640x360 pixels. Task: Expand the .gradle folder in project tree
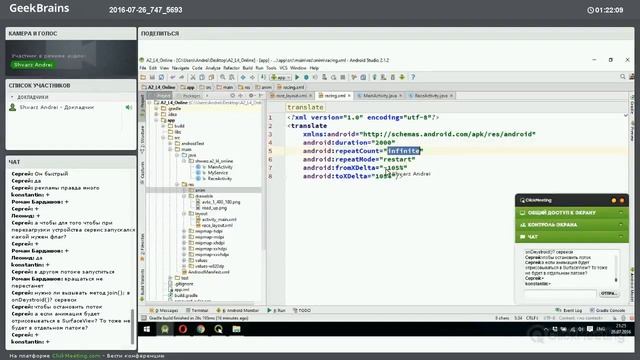pyautogui.click(x=157, y=109)
